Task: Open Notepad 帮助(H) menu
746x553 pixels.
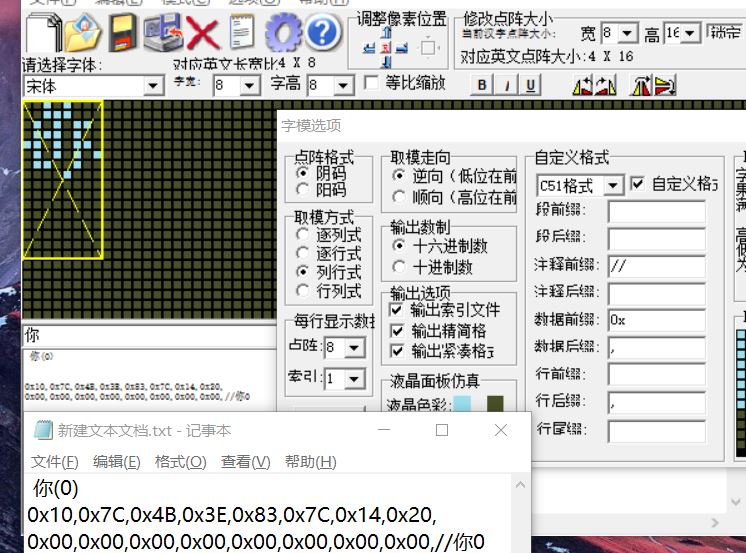Action: coord(310,462)
